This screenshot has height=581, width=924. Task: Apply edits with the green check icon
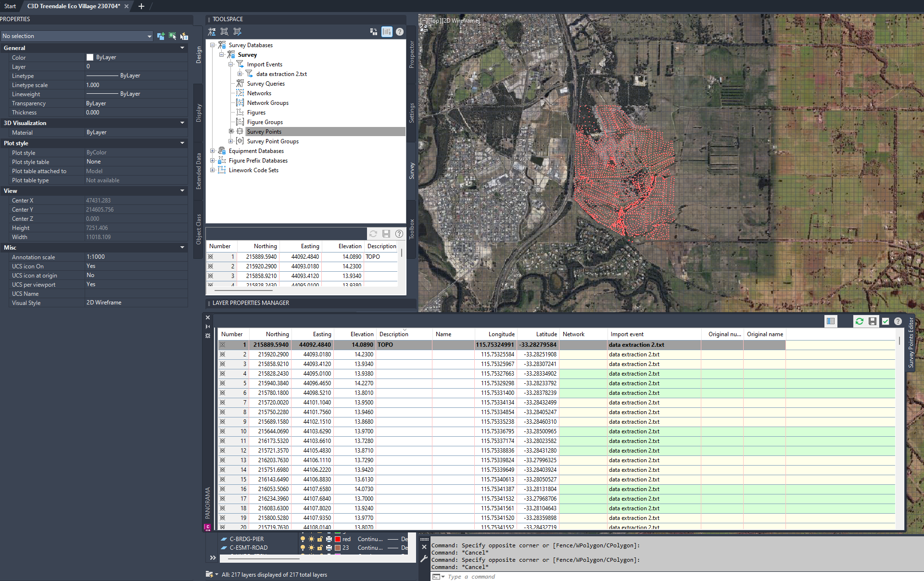coord(886,321)
